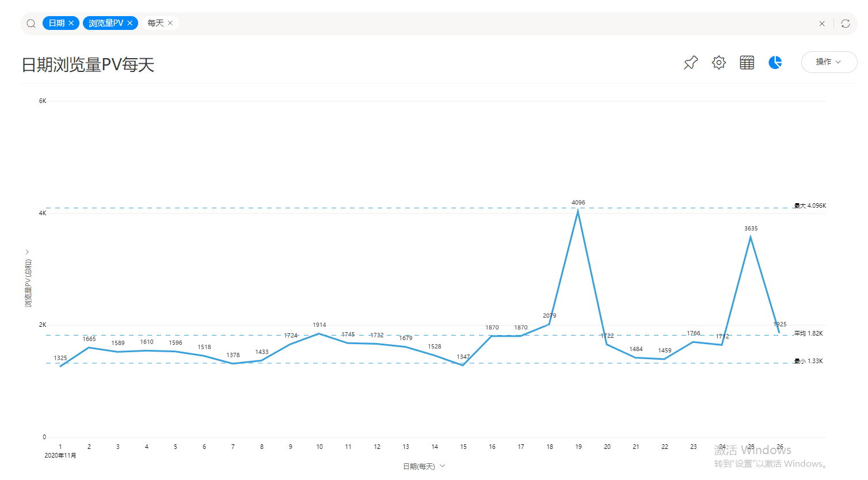Click the 1459 data label
The height and width of the screenshot is (480, 868).
pos(665,350)
